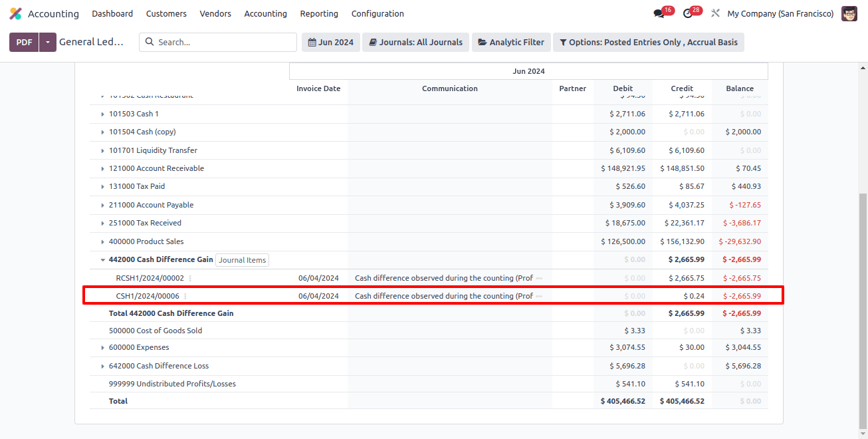868x439 pixels.
Task: Expand 121000 Account Receivable row
Action: [102, 169]
